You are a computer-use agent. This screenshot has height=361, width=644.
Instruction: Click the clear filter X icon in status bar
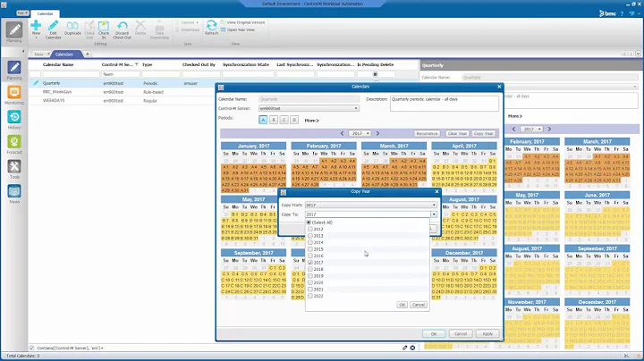point(412,348)
